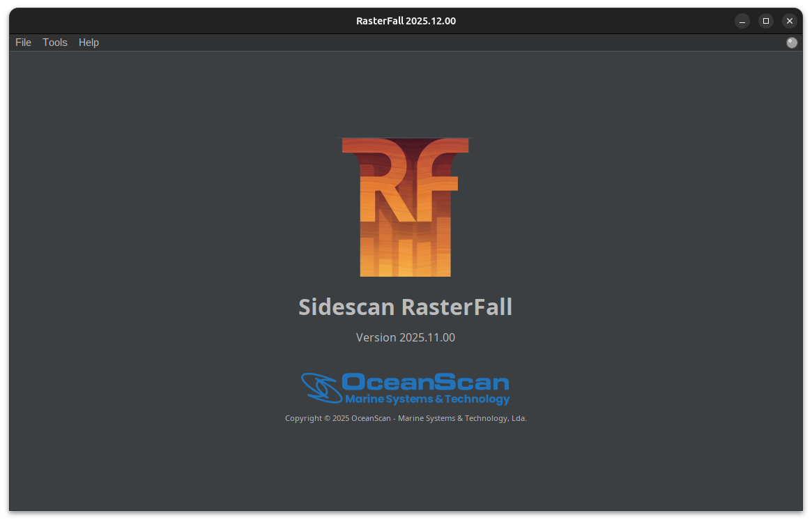Click the Sidescan RasterFall title text
812x522 pixels.
(405, 307)
